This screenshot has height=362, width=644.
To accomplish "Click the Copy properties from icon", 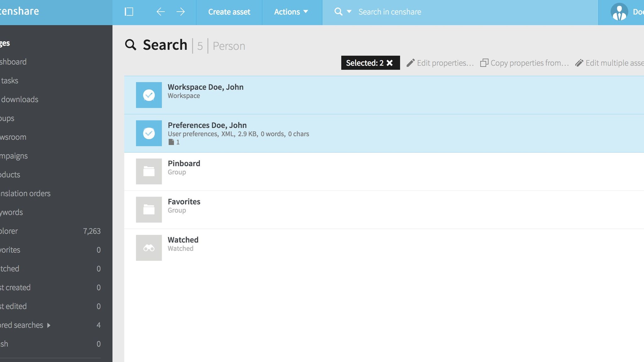I will [x=484, y=63].
